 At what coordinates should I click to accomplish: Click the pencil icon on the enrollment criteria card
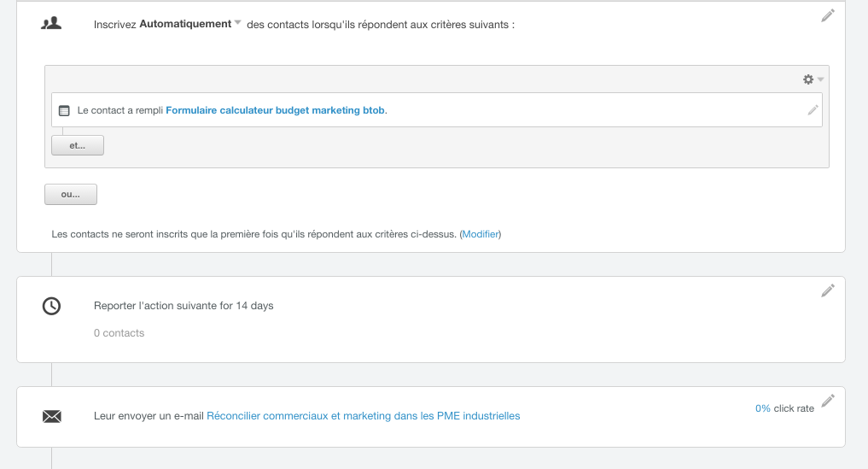point(828,15)
